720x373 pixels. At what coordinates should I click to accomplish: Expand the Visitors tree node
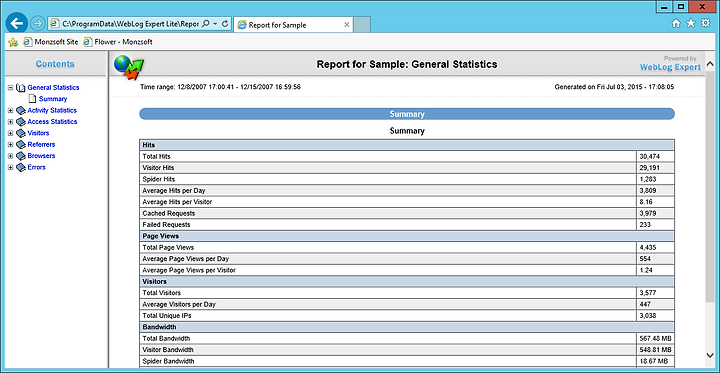[x=10, y=134]
